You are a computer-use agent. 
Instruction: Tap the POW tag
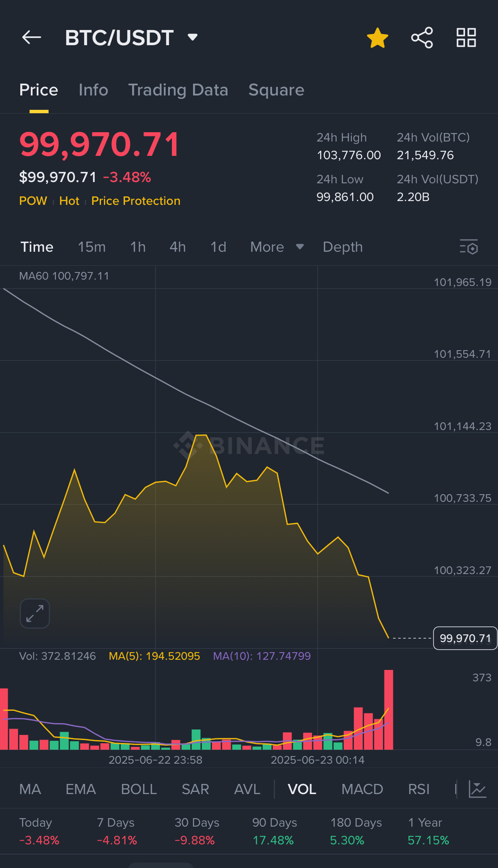pyautogui.click(x=33, y=201)
